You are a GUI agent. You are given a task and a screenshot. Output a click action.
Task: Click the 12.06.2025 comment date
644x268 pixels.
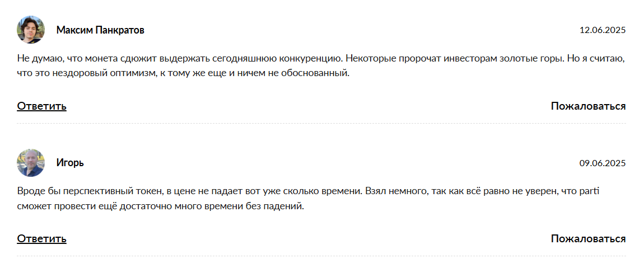pos(602,30)
